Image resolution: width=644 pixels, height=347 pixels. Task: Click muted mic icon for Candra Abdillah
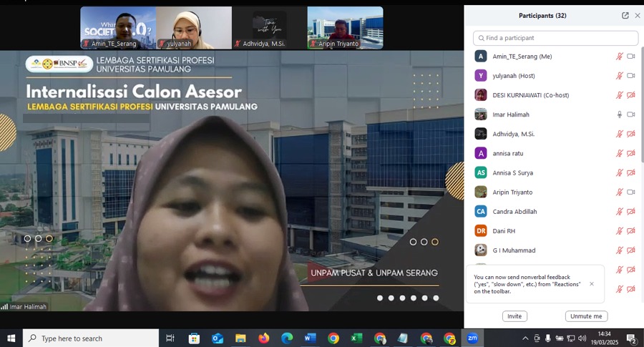point(620,212)
